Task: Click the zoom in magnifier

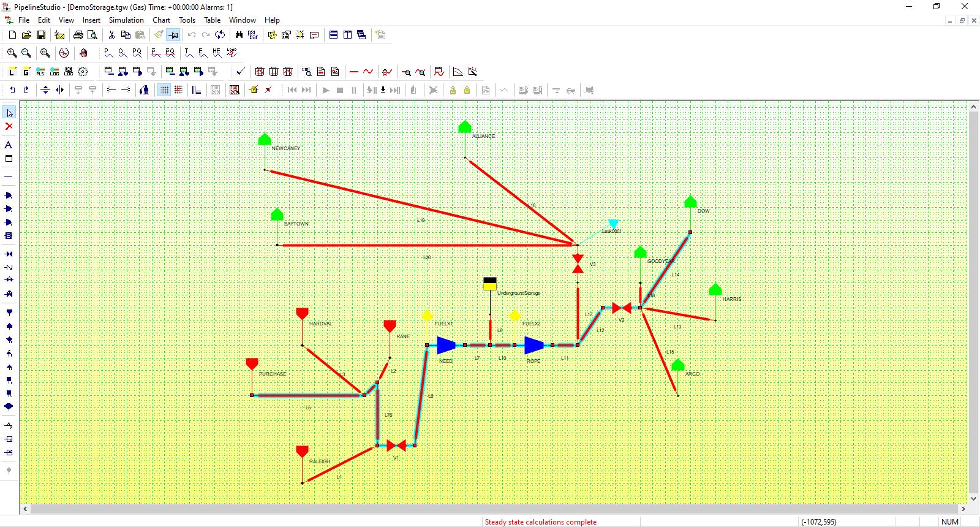Action: [x=12, y=53]
